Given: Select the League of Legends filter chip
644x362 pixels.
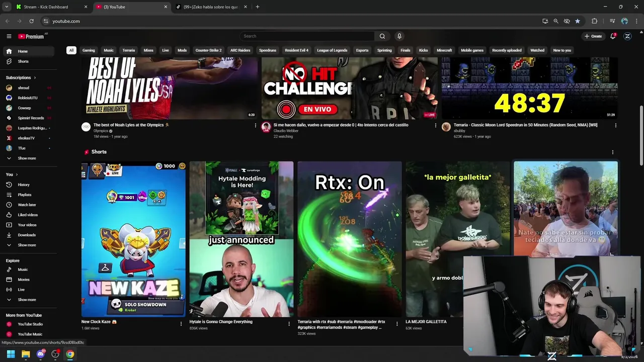Looking at the screenshot, I should 332,50.
